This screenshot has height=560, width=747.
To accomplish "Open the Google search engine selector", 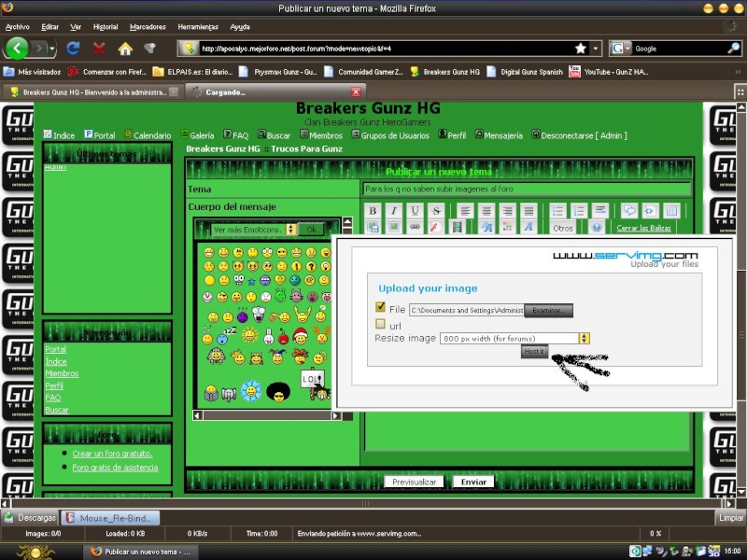I will pos(620,49).
